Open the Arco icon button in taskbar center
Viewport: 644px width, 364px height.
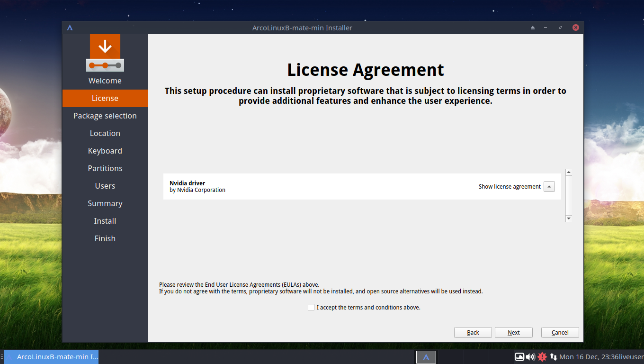(x=426, y=357)
